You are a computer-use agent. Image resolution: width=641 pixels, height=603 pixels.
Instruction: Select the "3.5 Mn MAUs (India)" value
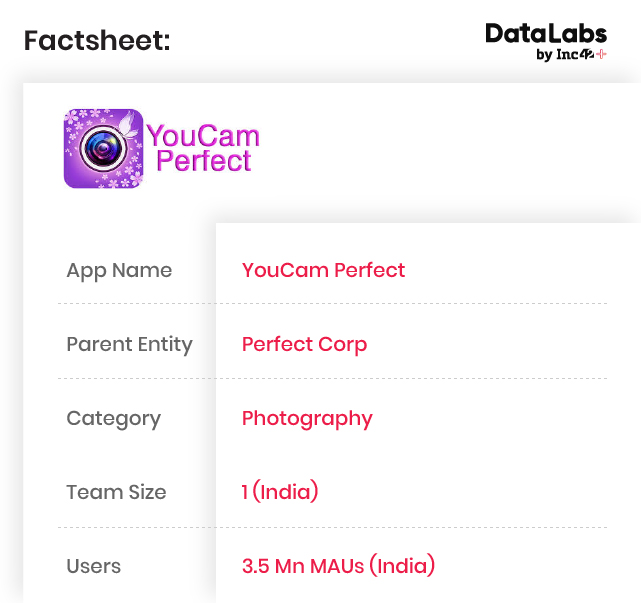coord(338,566)
